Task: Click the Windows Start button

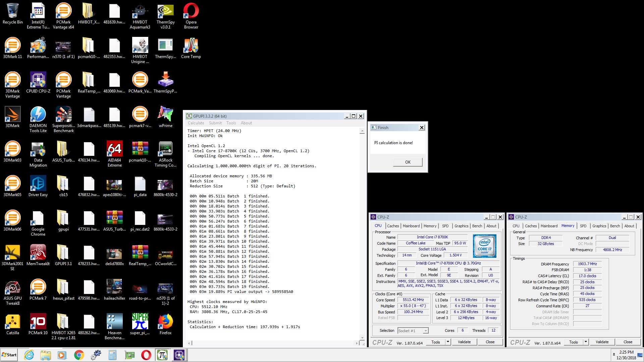Action: [9, 355]
